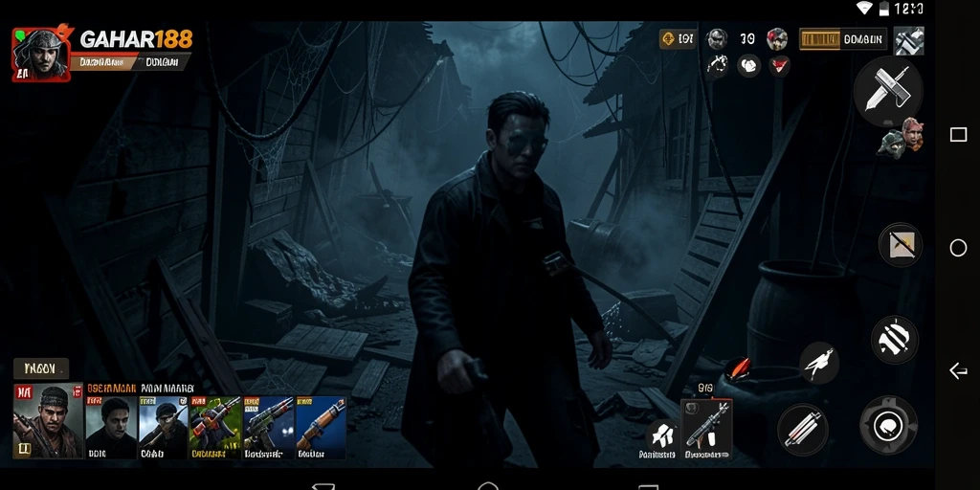Screen dimensions: 980x490
Task: Select the dark-haired man in black card
Action: pos(111,428)
